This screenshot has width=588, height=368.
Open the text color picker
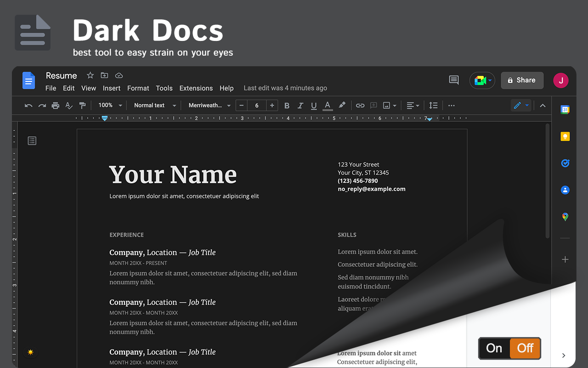pos(328,105)
